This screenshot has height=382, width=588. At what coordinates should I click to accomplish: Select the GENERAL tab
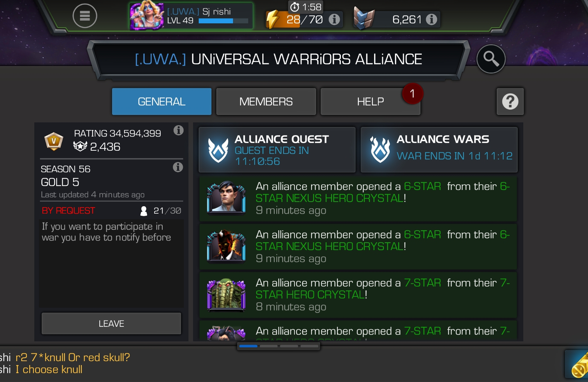pos(162,102)
